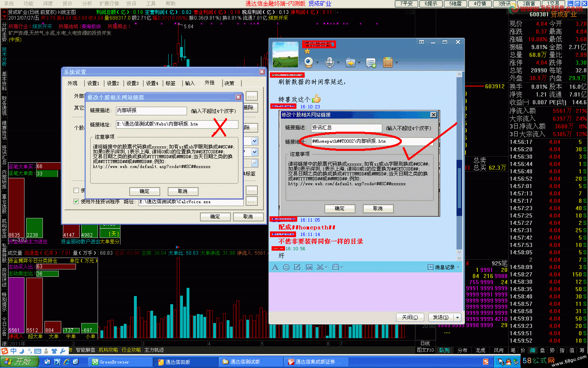View contact avatar in chat header

285,55
